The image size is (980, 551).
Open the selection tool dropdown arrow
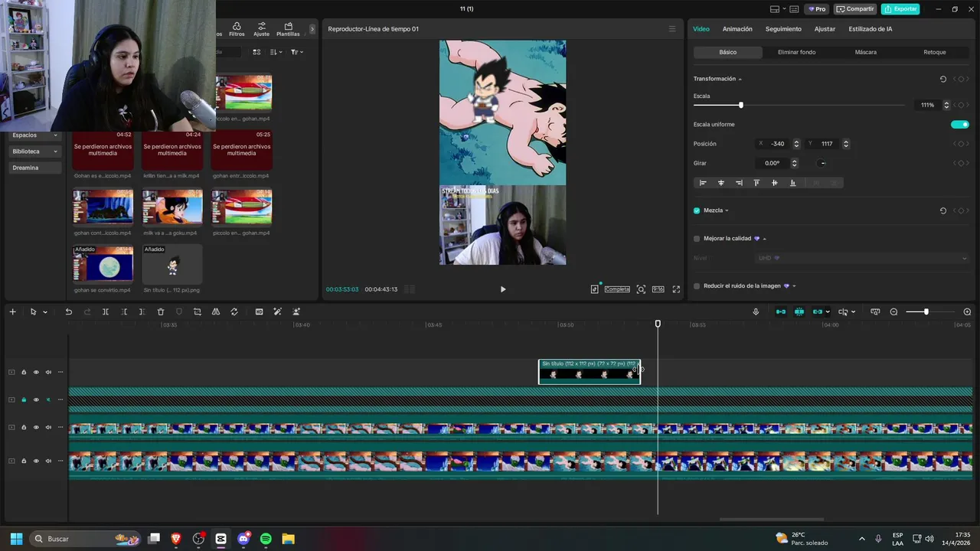click(45, 312)
